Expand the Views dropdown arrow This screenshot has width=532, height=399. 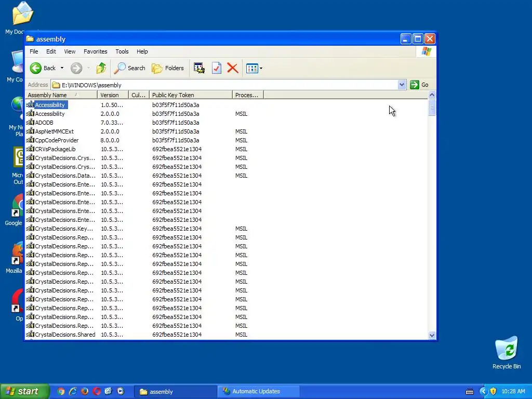tap(261, 69)
